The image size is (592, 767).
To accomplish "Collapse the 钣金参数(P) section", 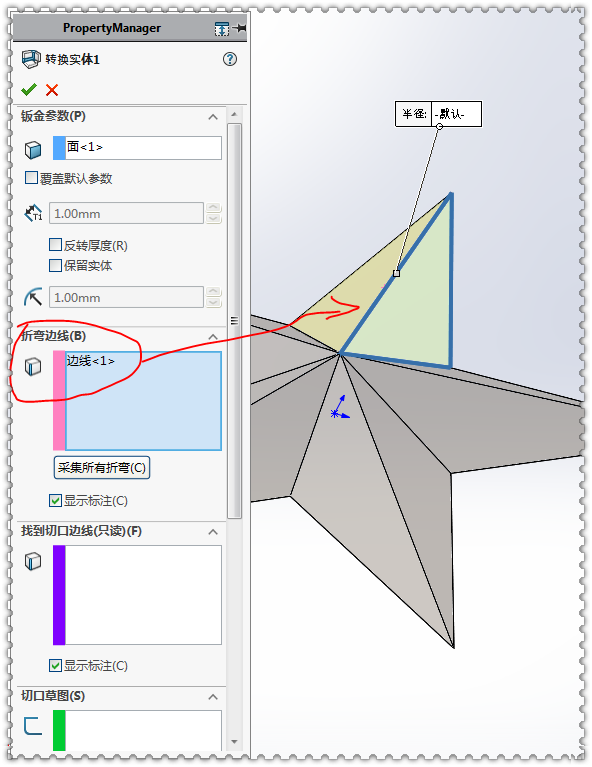I will coord(213,117).
